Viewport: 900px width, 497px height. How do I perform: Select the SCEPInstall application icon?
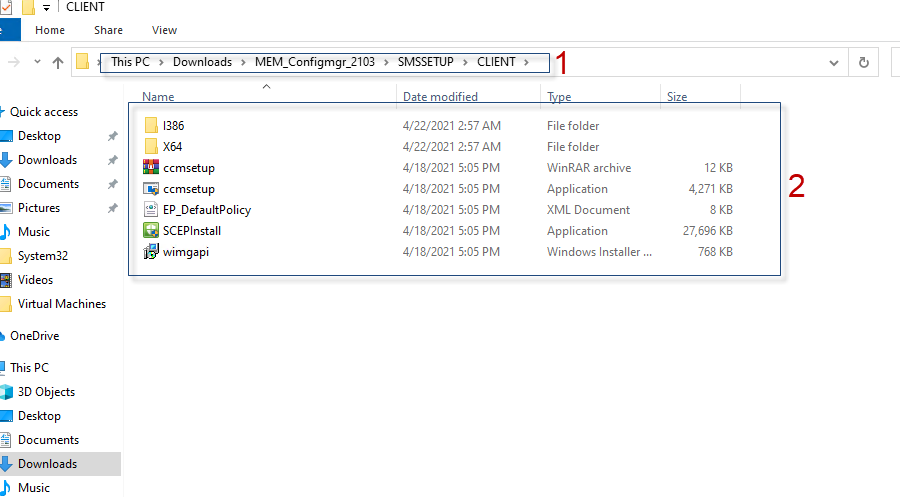tap(151, 231)
